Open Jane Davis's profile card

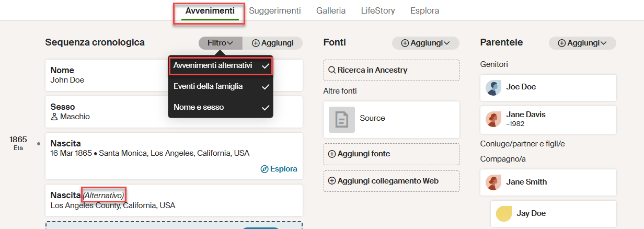(x=548, y=120)
